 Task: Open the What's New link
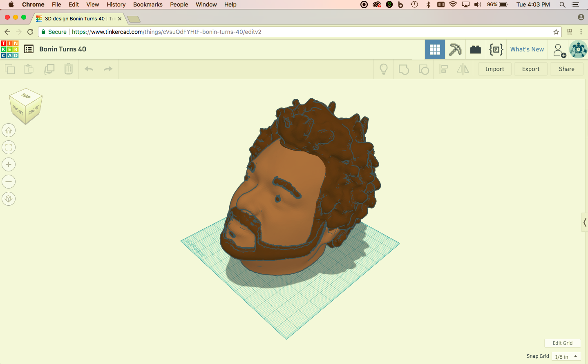tap(527, 49)
